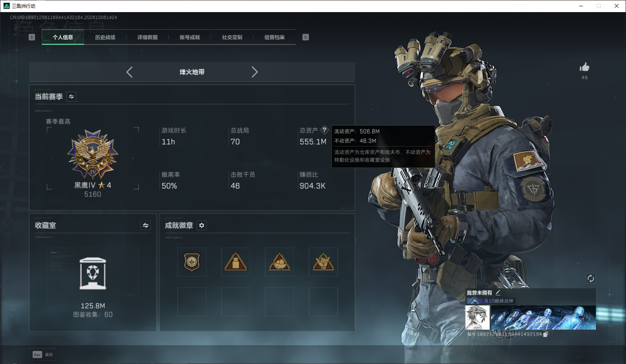This screenshot has height=364, width=626.
Task: Click the 烽火地带 mode title
Action: coord(192,72)
